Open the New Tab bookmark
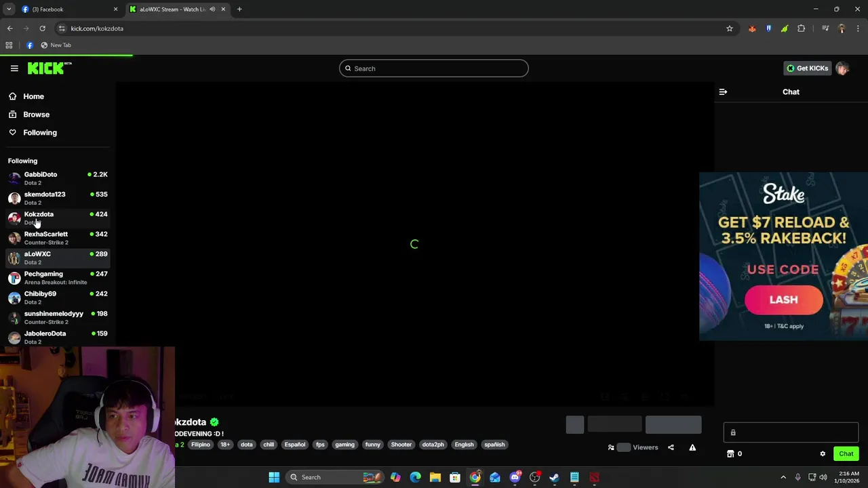 point(56,45)
